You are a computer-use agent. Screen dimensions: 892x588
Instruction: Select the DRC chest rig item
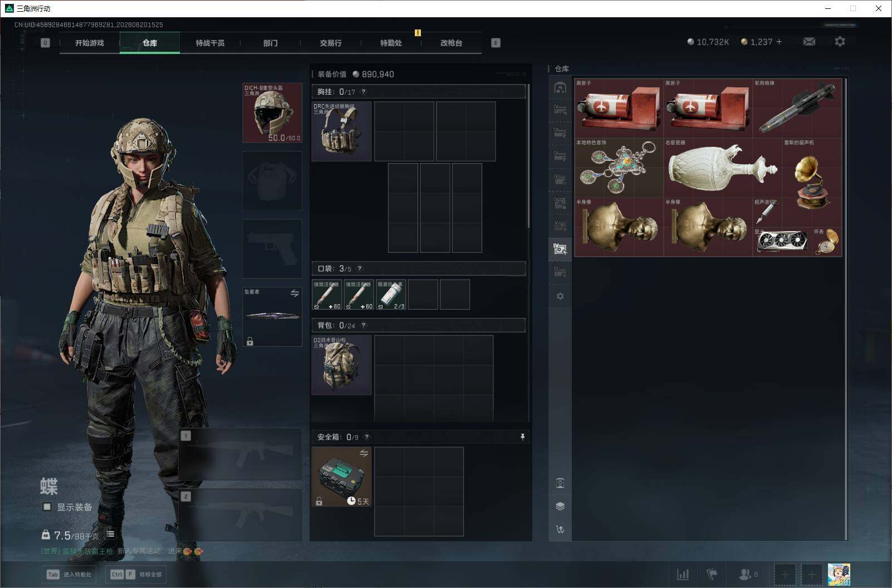tap(341, 131)
